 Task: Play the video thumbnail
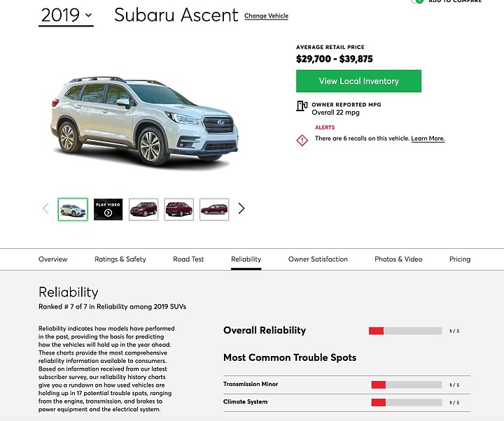point(108,209)
